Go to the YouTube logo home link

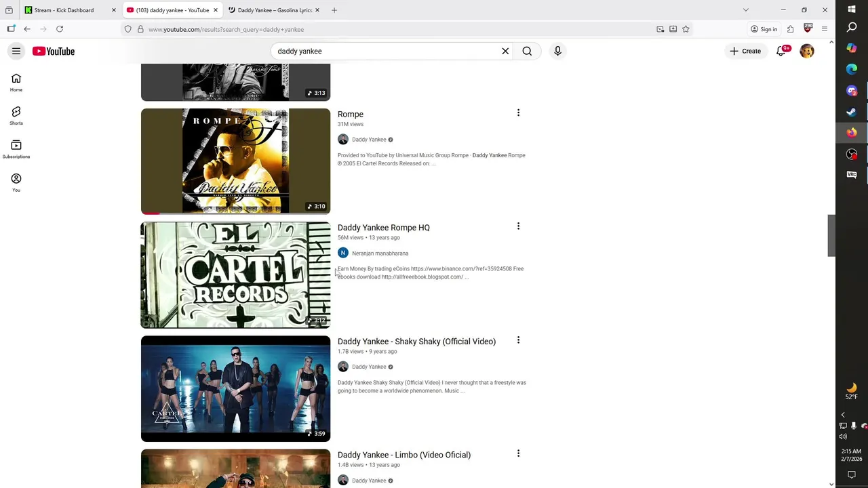[53, 52]
